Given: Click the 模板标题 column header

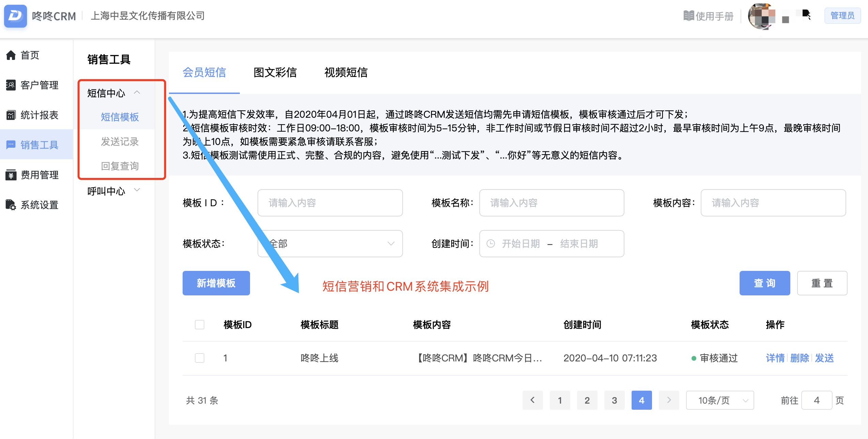Looking at the screenshot, I should point(320,325).
